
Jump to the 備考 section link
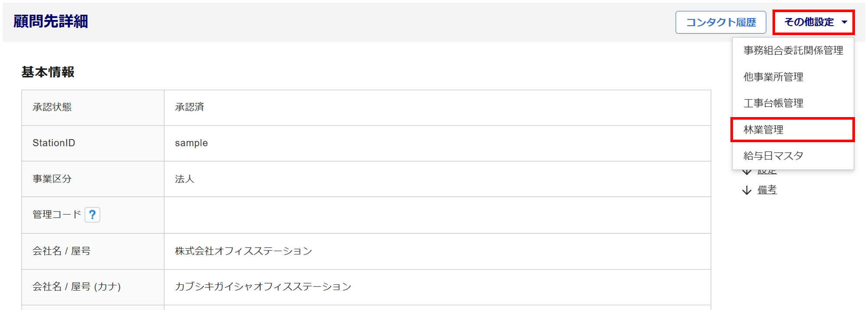(x=767, y=190)
